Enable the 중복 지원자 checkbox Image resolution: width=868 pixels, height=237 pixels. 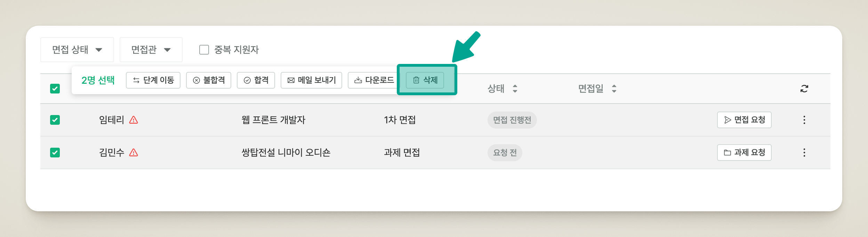tap(204, 50)
